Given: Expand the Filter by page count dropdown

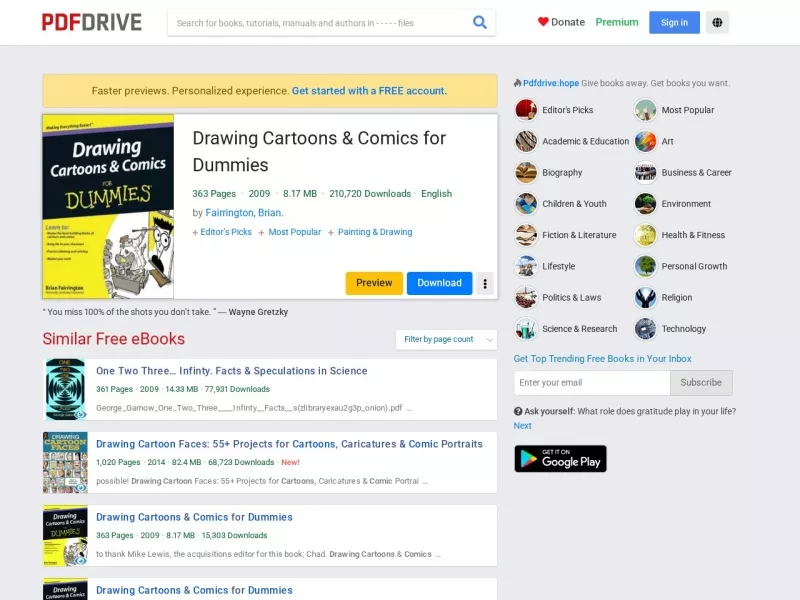Looking at the screenshot, I should pos(446,339).
